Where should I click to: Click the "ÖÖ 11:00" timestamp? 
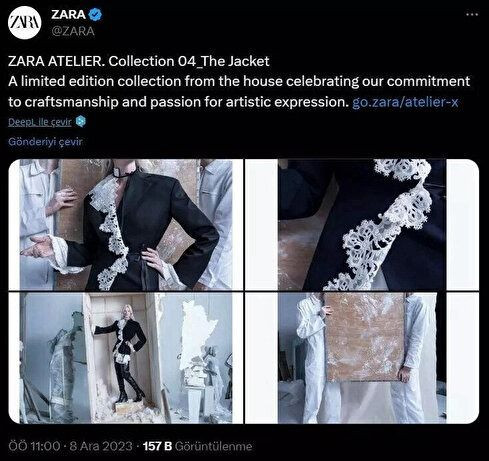(x=35, y=446)
